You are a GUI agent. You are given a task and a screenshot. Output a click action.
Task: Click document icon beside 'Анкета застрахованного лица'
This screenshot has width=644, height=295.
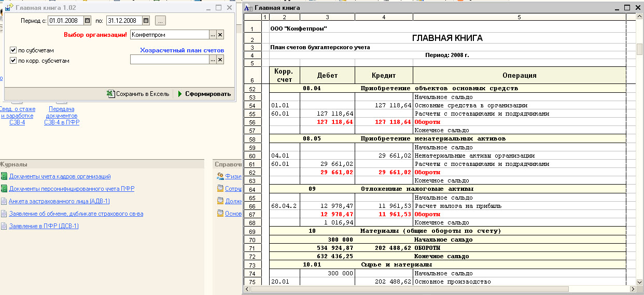4,201
